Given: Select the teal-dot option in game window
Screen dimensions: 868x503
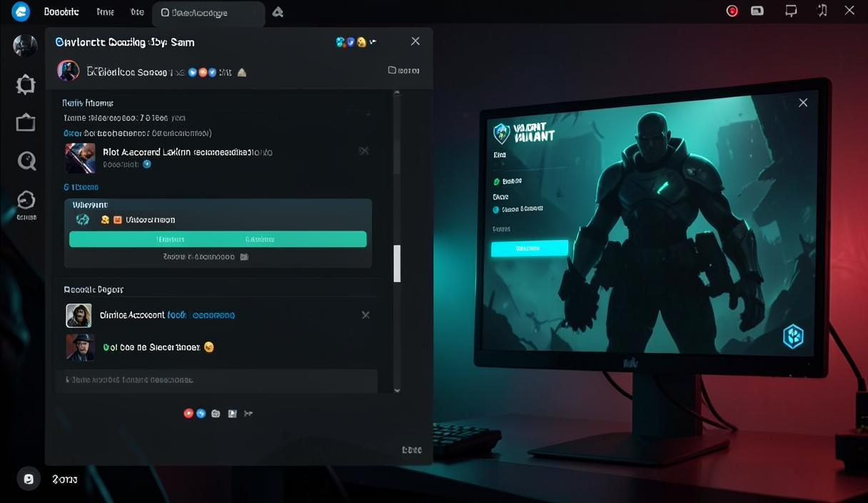Looking at the screenshot, I should coord(518,209).
